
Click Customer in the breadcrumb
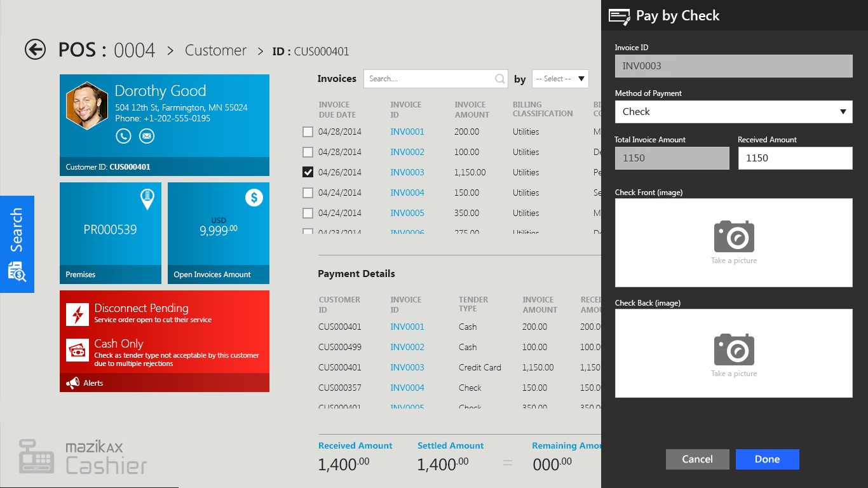coord(215,51)
